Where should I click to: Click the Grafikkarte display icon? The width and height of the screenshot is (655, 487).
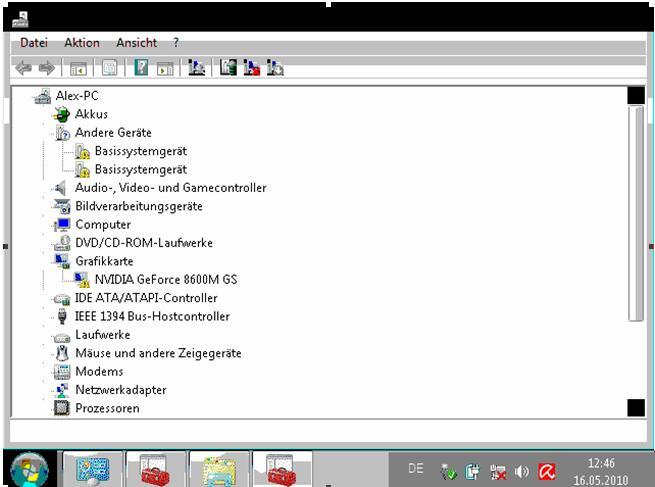point(62,261)
